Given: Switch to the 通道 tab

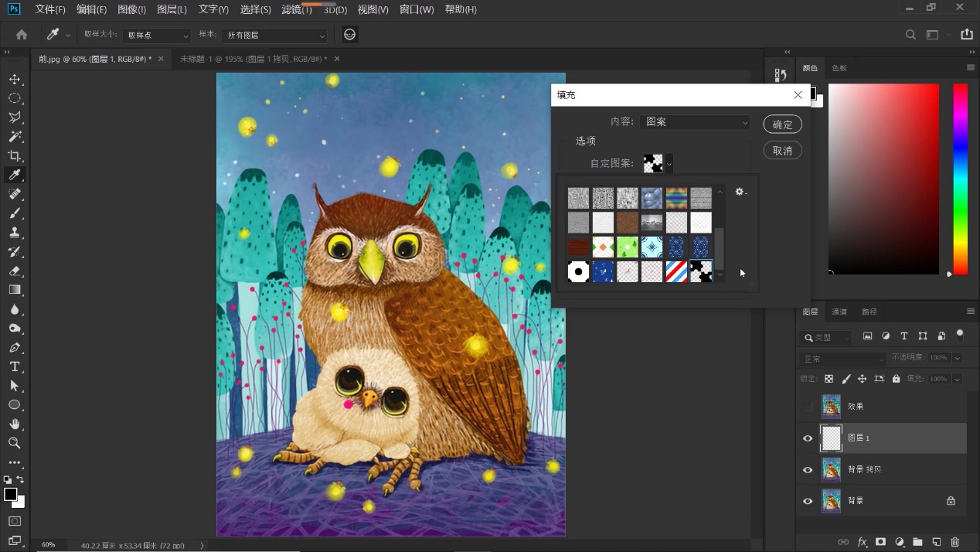Looking at the screenshot, I should (839, 312).
